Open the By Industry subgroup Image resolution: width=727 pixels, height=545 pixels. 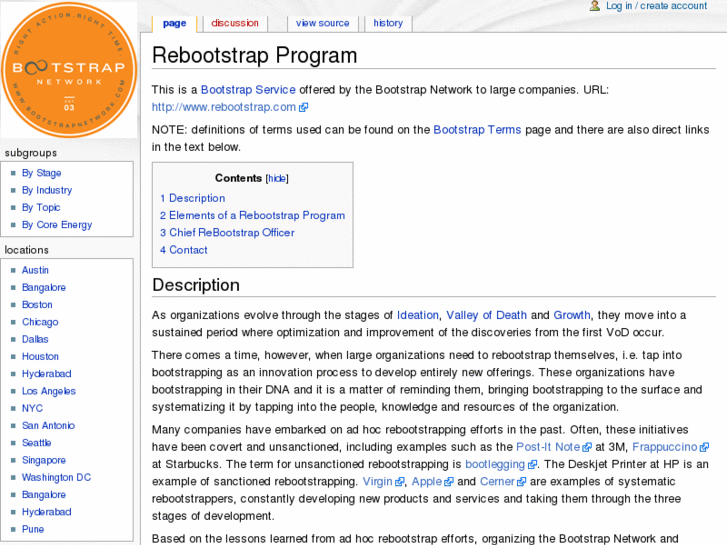click(47, 190)
